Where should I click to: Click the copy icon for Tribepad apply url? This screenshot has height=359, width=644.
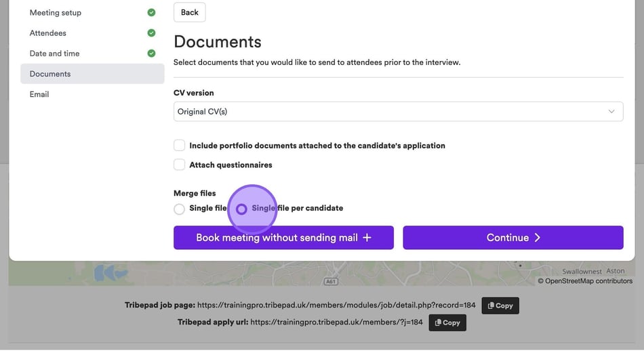pos(437,323)
